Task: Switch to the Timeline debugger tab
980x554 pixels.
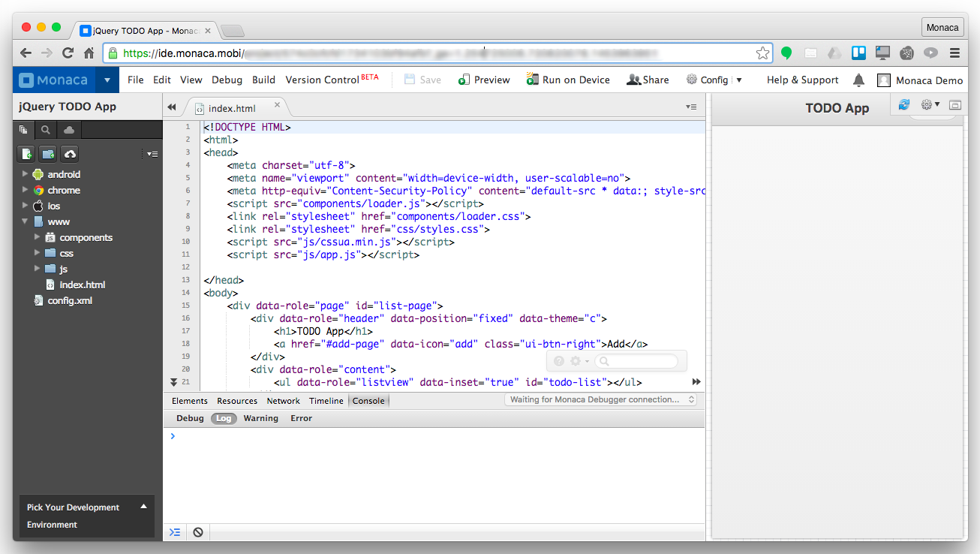Action: click(x=326, y=401)
